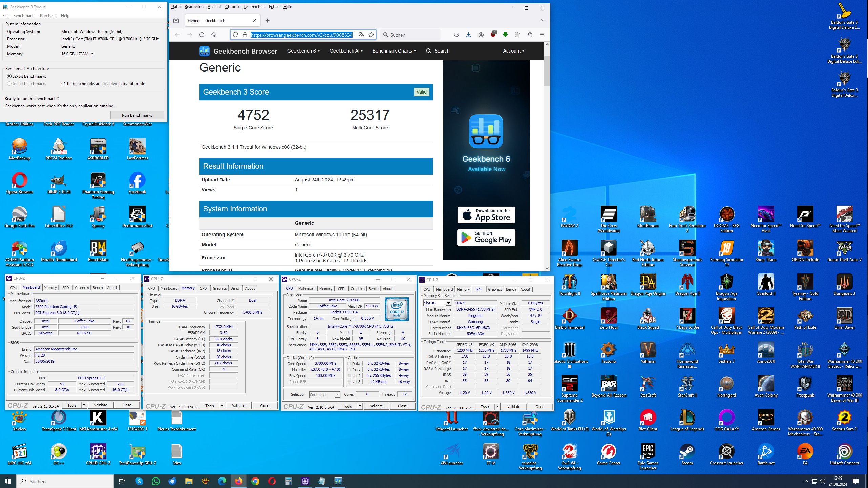Viewport: 868px width, 488px height.
Task: Open Chronik menu in Firefox
Action: coord(232,7)
